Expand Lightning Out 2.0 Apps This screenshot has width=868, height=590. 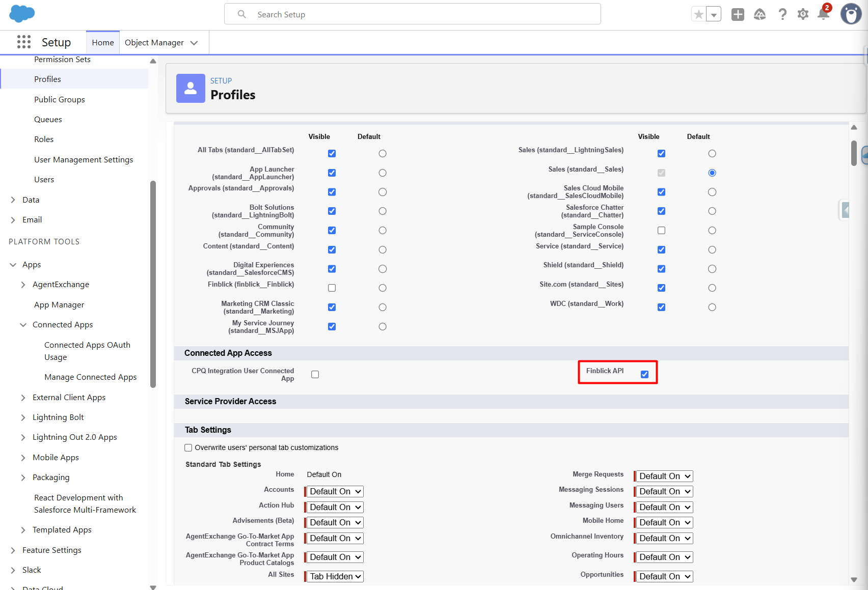tap(23, 437)
